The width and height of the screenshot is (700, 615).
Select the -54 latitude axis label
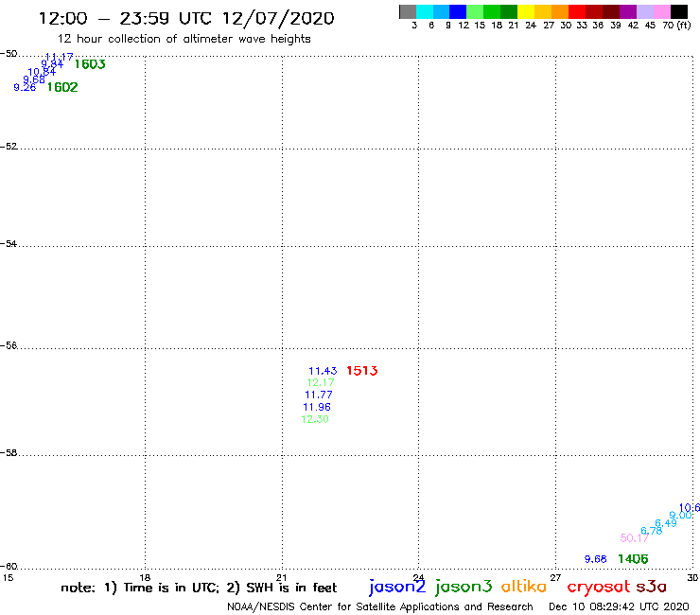(x=9, y=244)
